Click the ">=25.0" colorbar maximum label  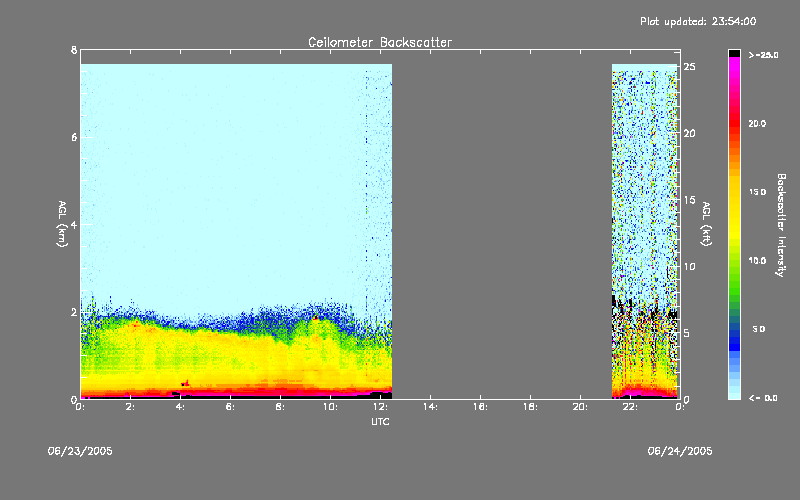(x=763, y=55)
